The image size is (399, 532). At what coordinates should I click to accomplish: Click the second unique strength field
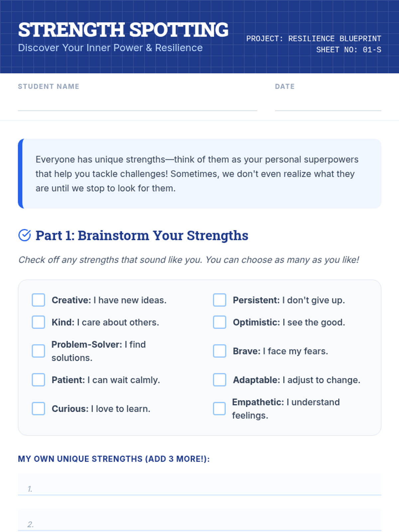click(199, 520)
